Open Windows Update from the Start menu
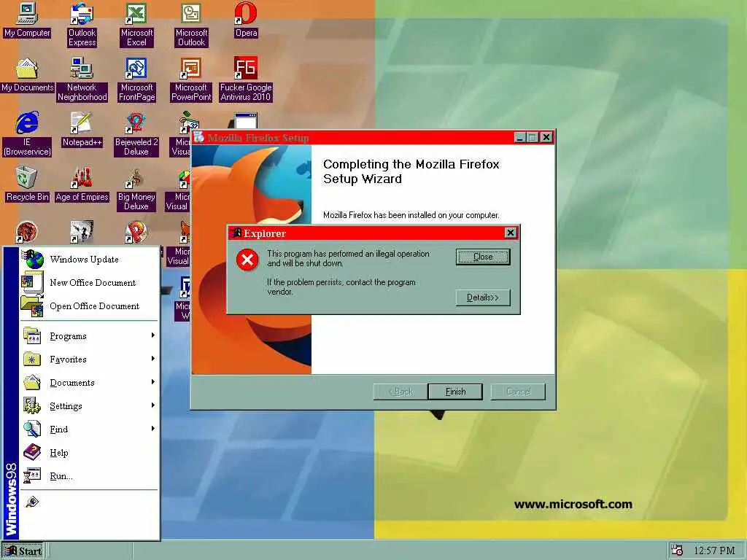 (90, 259)
